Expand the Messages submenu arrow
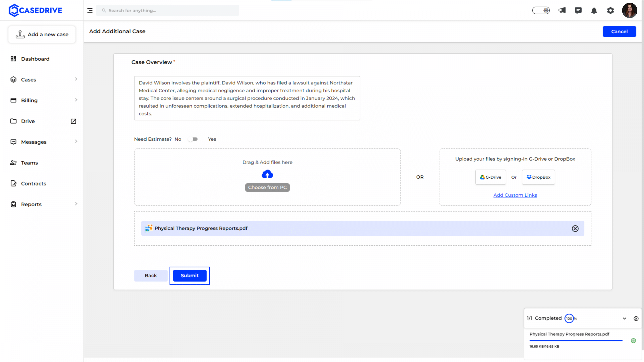This screenshot has width=644, height=362. 76,141
